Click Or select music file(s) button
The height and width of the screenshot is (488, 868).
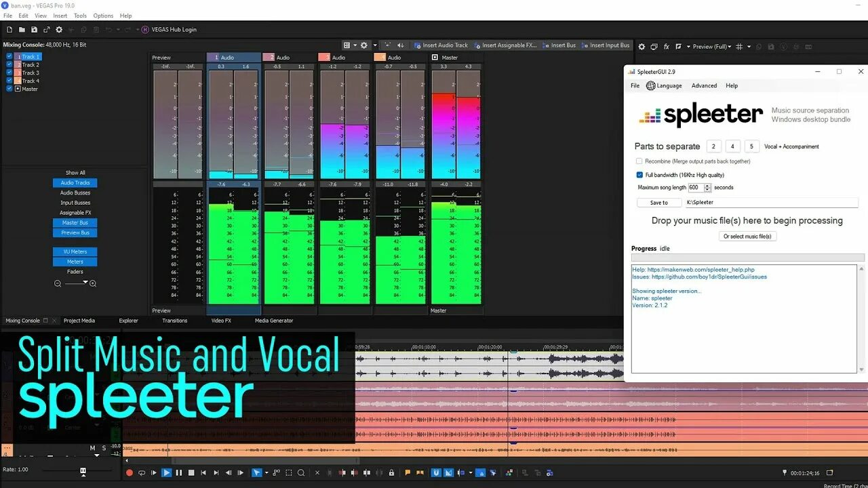(x=747, y=237)
